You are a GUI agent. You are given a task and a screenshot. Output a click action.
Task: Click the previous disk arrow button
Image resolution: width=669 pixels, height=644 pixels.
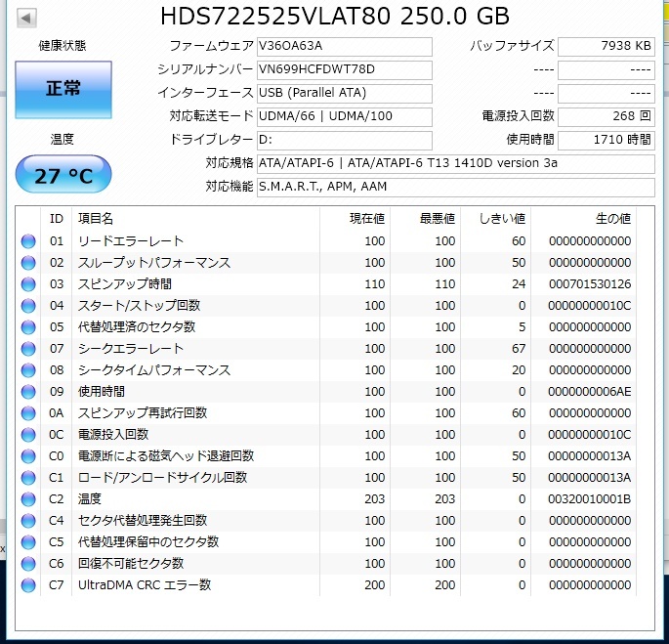click(26, 18)
